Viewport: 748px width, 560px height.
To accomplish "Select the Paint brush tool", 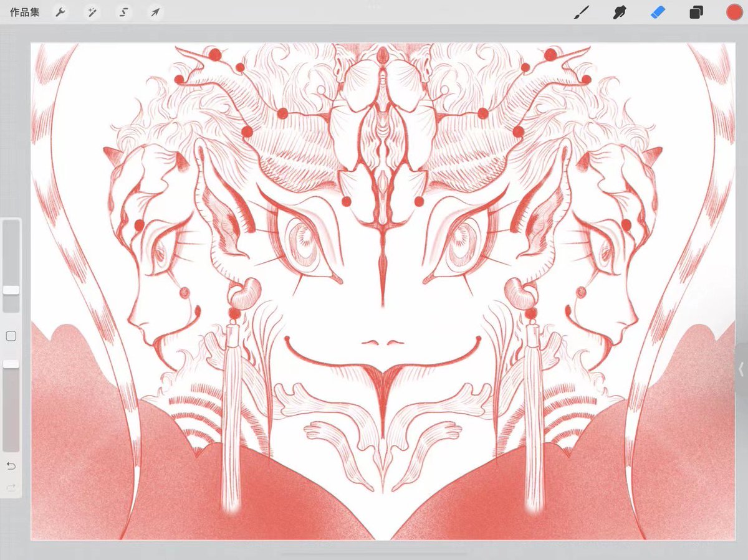I will pyautogui.click(x=581, y=12).
